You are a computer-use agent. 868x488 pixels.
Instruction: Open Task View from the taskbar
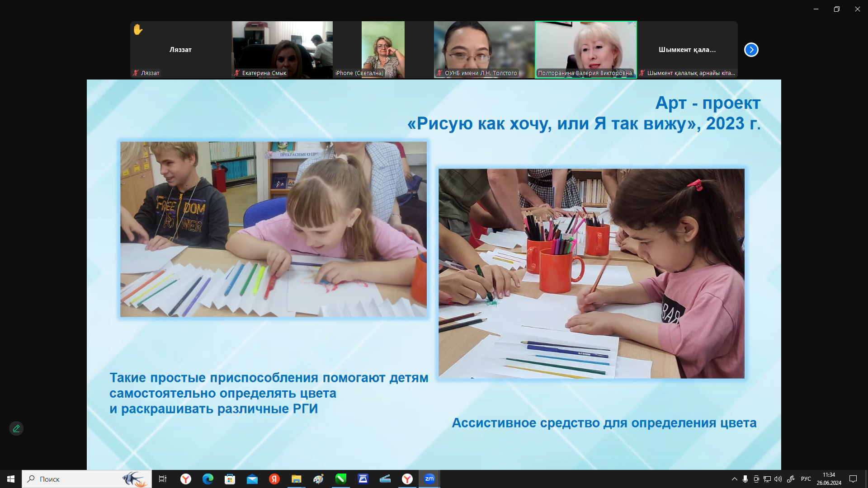click(x=163, y=479)
